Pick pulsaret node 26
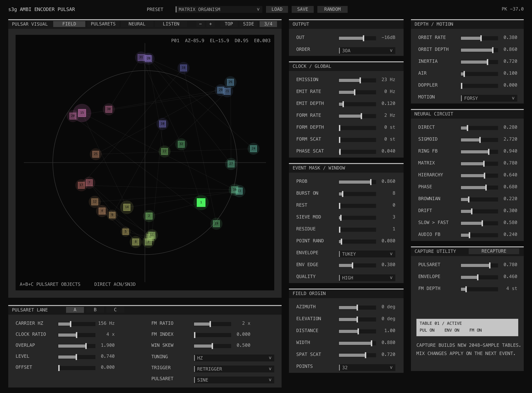This screenshot has width=532, height=393. 230,82
